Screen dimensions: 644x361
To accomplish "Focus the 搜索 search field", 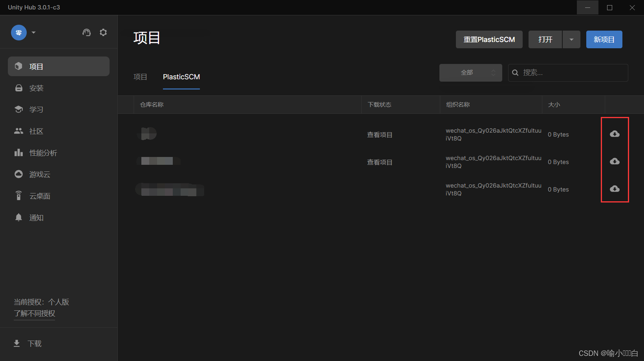I will (x=568, y=73).
